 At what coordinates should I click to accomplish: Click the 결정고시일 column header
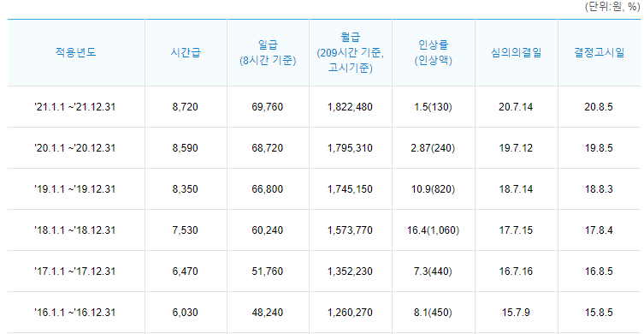[599, 52]
